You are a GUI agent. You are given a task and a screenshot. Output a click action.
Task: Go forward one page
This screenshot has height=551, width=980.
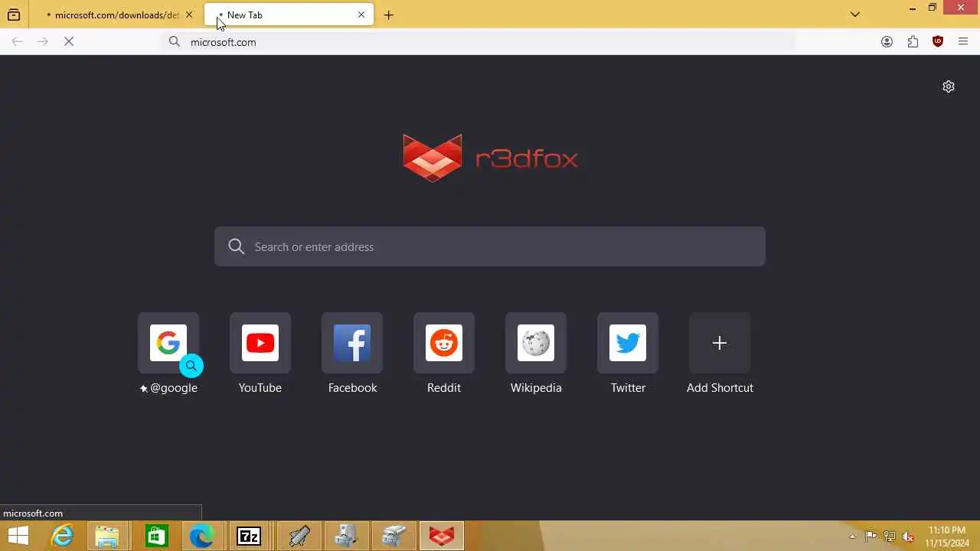coord(43,42)
